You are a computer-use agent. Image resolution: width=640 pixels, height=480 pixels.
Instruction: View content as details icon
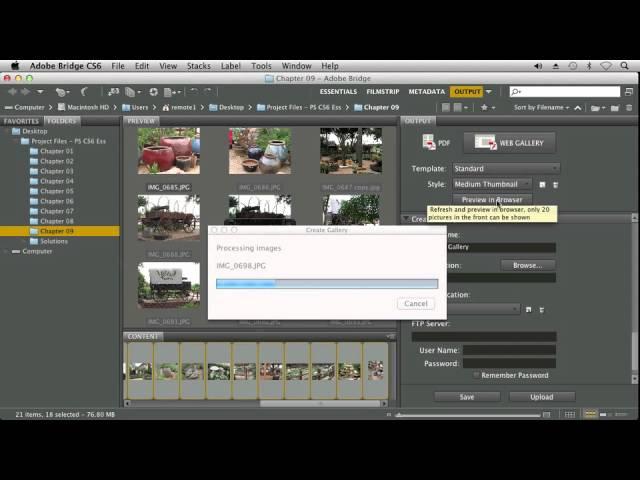tap(604, 415)
